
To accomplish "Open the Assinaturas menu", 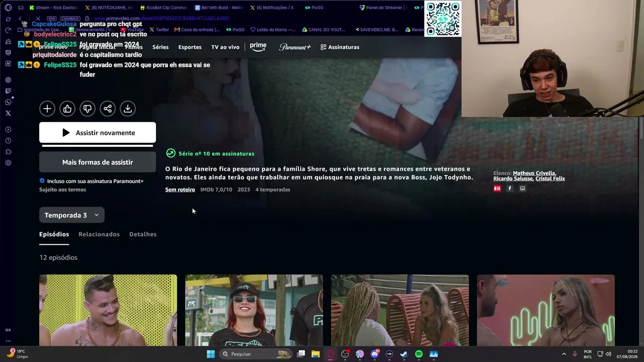I will [x=340, y=47].
